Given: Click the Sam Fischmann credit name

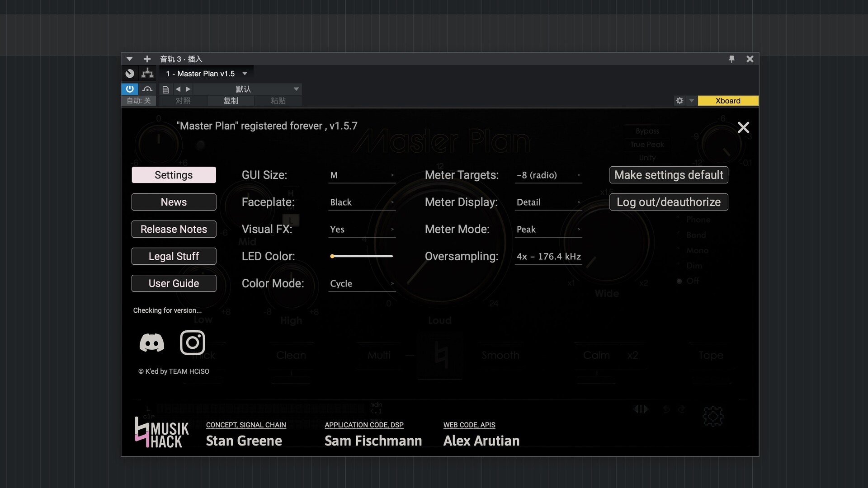Looking at the screenshot, I should pos(373,441).
